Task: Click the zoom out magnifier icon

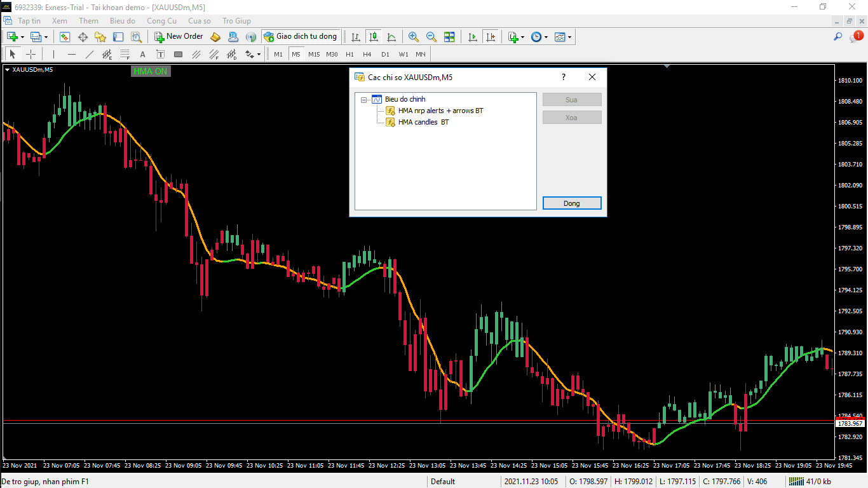Action: (x=431, y=37)
